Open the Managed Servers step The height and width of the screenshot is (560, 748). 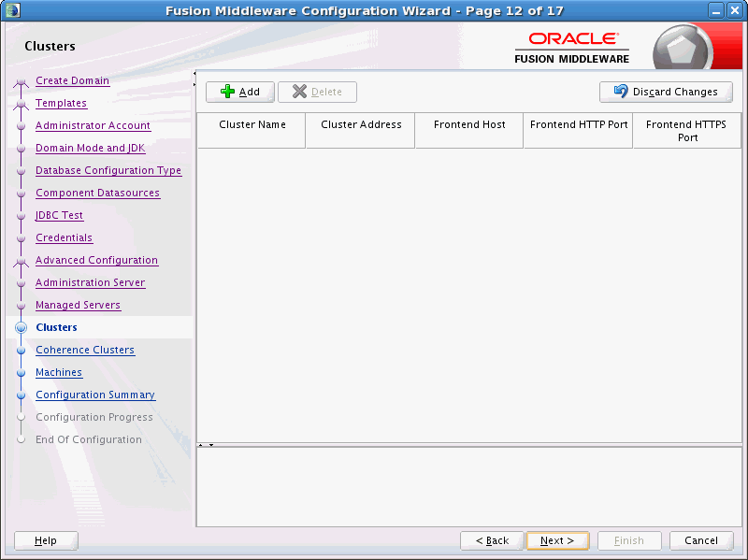point(79,305)
